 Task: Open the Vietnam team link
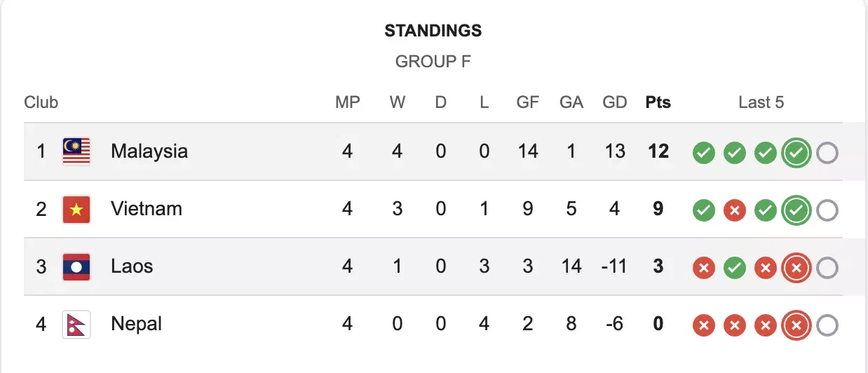tap(147, 209)
